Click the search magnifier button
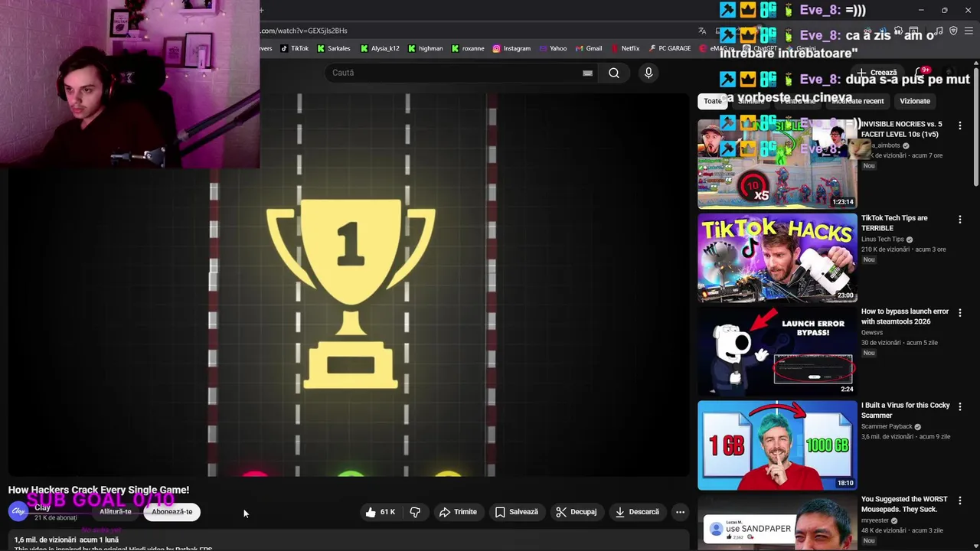This screenshot has width=980, height=551. click(614, 73)
